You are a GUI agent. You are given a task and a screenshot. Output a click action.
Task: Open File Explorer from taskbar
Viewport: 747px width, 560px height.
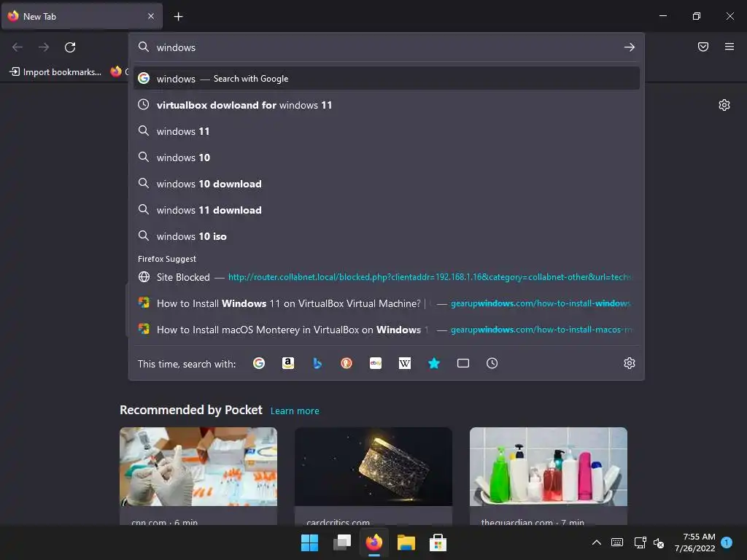(x=406, y=542)
